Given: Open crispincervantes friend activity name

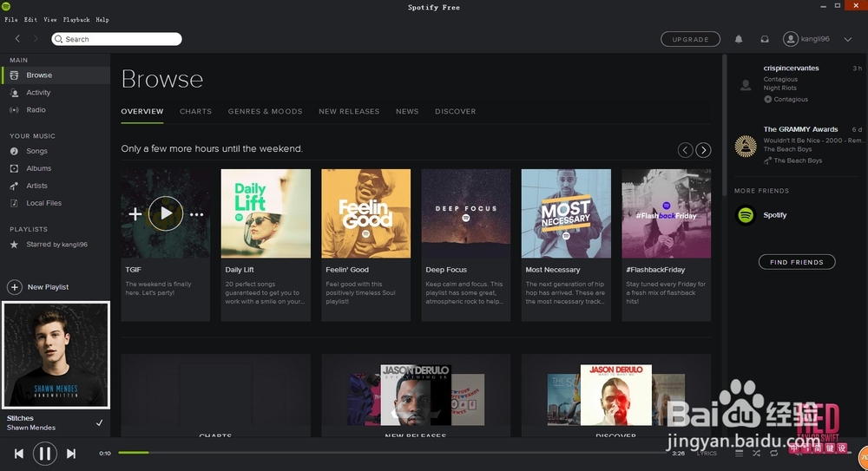Looking at the screenshot, I should coord(791,68).
